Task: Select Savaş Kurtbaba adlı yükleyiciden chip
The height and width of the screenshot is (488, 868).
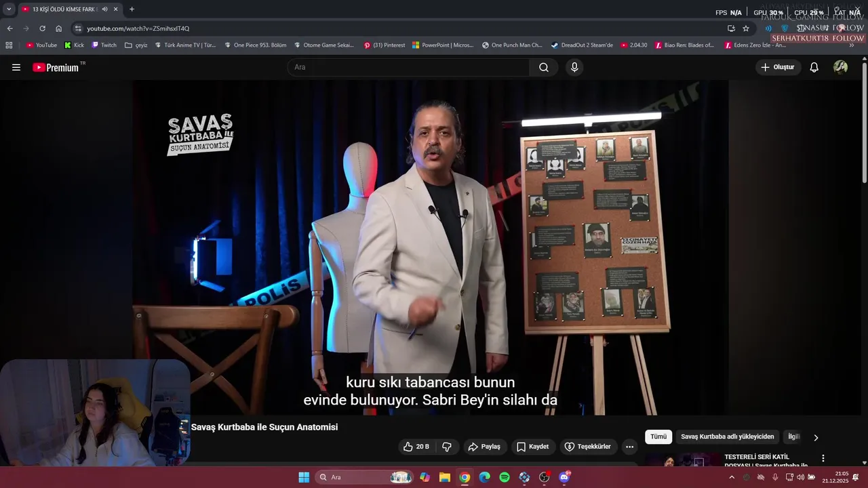Action: (727, 437)
